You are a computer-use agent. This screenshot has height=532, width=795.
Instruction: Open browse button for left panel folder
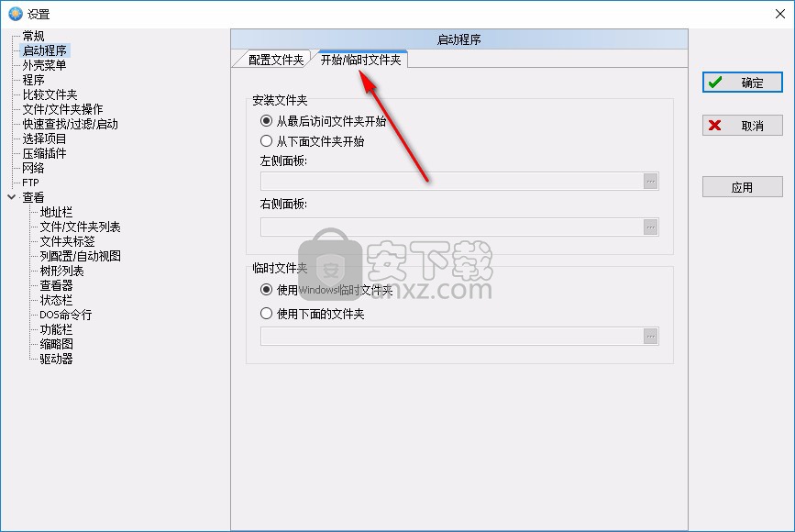[650, 181]
